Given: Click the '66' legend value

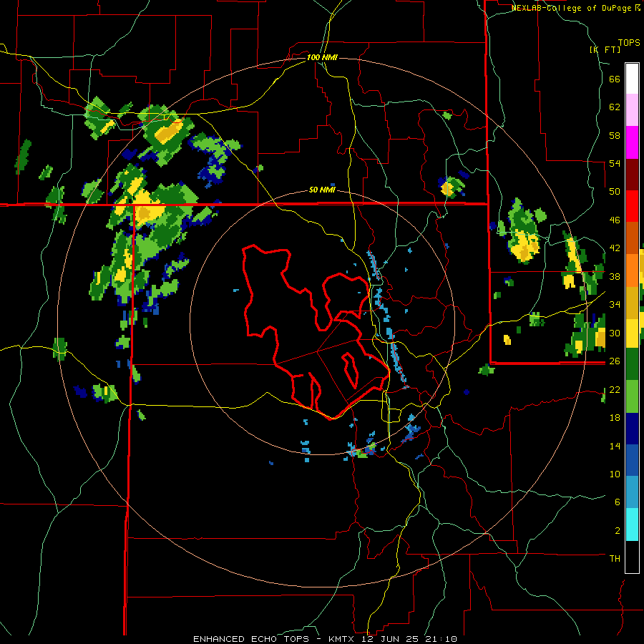Looking at the screenshot, I should coord(615,79).
